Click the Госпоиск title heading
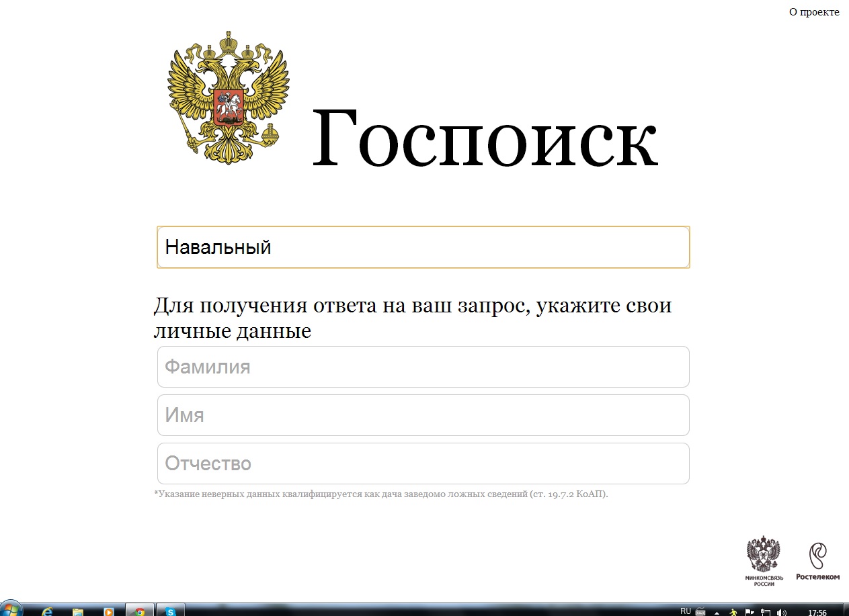 click(x=485, y=138)
